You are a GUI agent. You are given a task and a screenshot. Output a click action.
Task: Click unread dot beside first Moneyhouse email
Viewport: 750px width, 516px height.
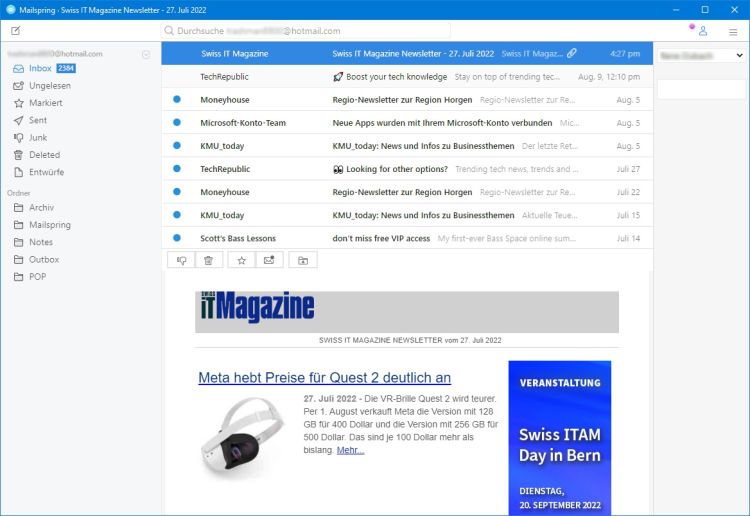[177, 100]
